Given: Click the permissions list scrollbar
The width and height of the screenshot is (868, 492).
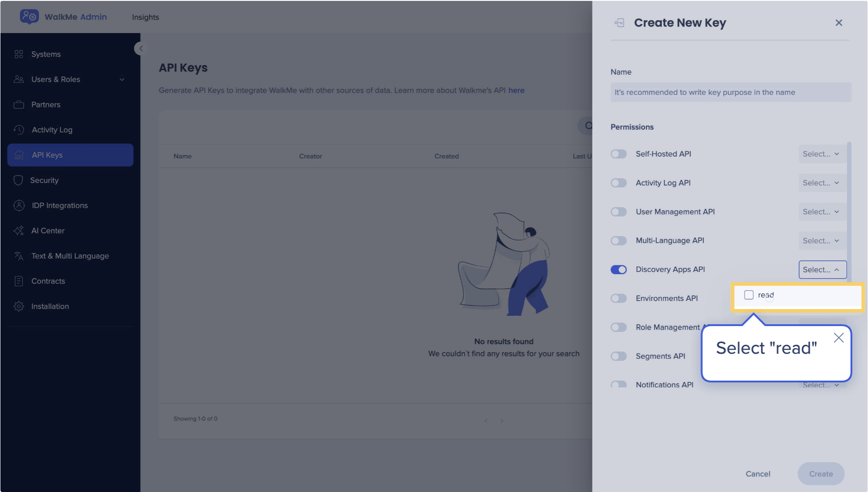Looking at the screenshot, I should pos(849,212).
